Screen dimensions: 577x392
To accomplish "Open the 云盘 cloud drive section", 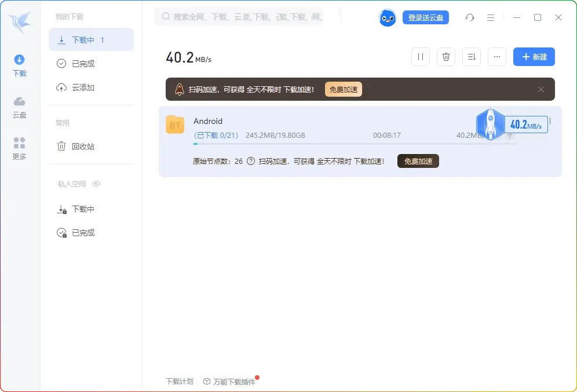I will tap(20, 107).
